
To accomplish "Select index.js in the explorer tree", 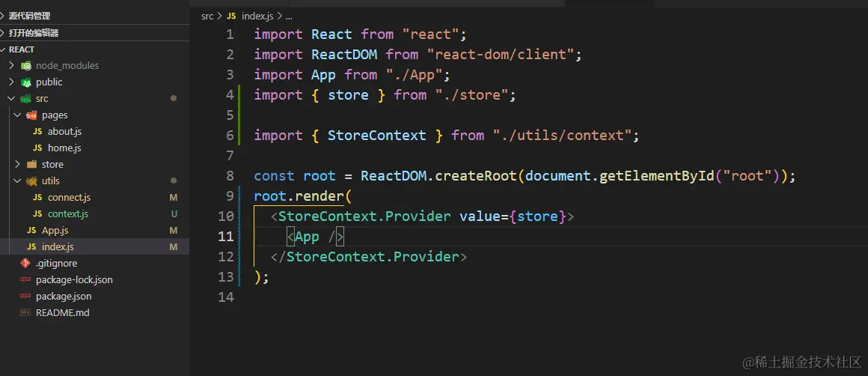I will pos(58,247).
